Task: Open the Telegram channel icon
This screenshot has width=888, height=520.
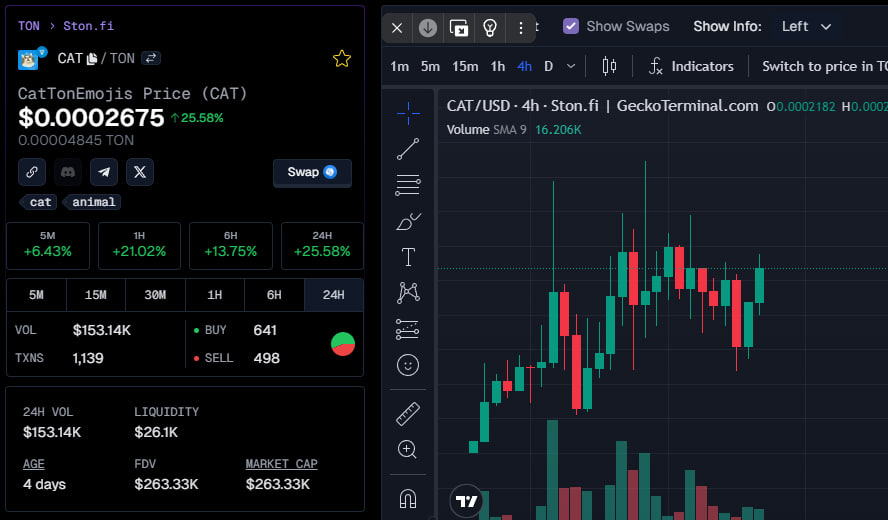Action: (x=104, y=172)
